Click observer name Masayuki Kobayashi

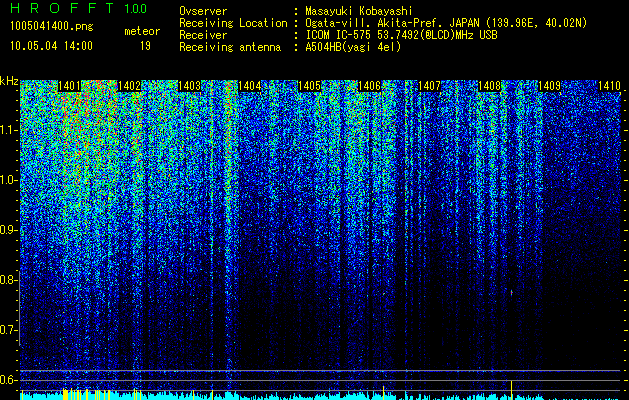pyautogui.click(x=359, y=11)
